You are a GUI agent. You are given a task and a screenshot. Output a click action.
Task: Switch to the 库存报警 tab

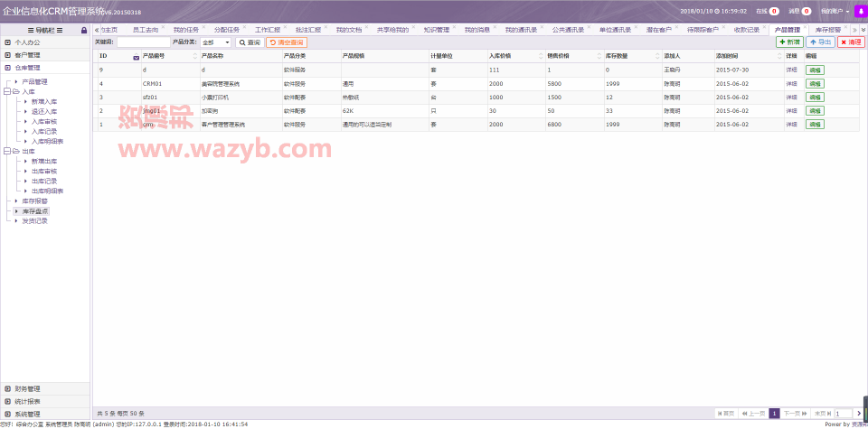(x=828, y=30)
